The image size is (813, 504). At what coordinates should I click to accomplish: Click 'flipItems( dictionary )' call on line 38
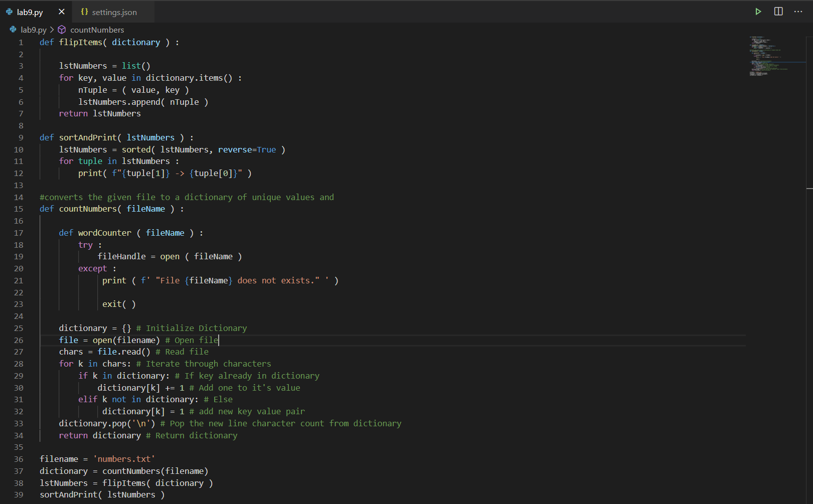tap(158, 483)
